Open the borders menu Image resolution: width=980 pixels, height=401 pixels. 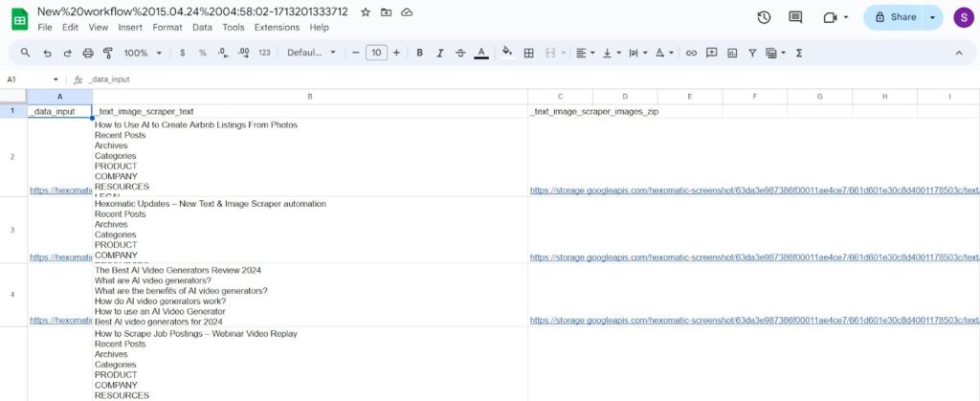click(x=528, y=53)
